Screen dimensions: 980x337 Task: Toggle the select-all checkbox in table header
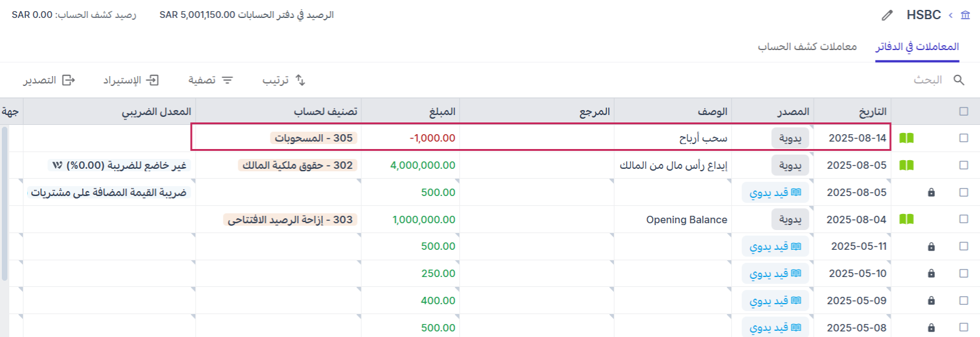click(964, 111)
